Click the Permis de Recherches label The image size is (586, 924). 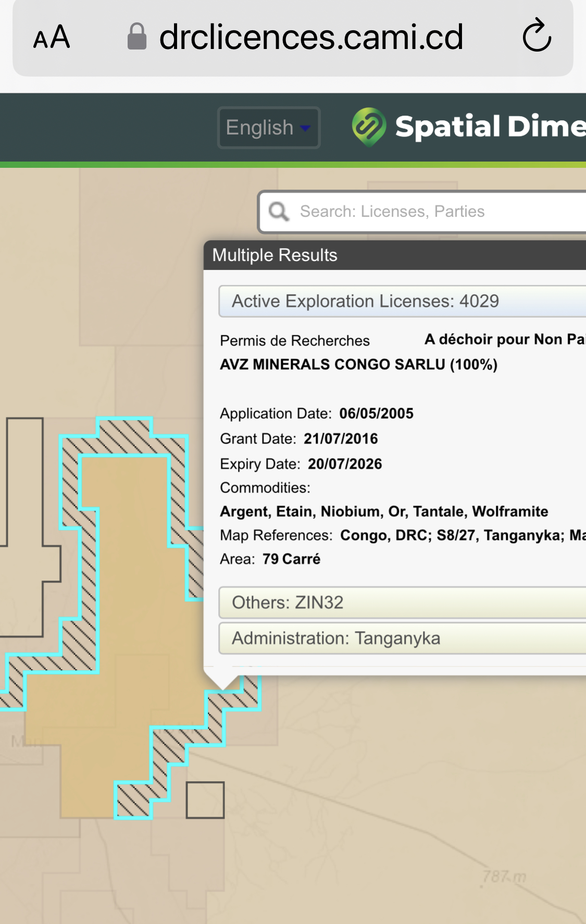click(295, 341)
